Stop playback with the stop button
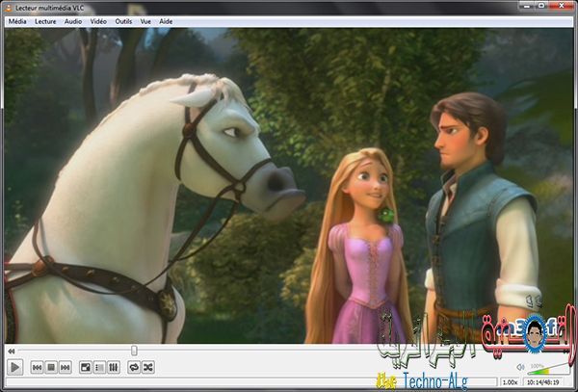The width and height of the screenshot is (578, 392). pos(51,367)
